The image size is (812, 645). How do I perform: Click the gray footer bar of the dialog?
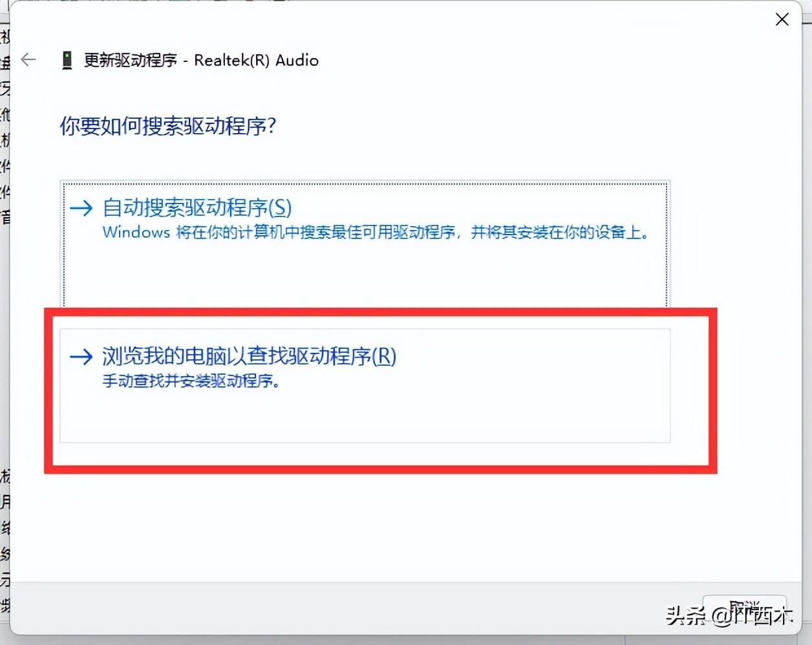(x=356, y=608)
